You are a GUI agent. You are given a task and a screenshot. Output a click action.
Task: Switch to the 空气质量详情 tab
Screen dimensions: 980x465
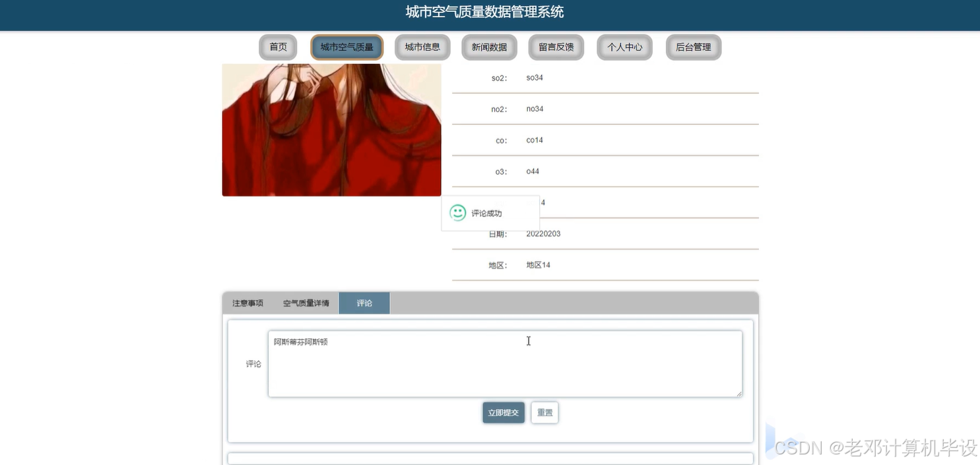click(306, 303)
